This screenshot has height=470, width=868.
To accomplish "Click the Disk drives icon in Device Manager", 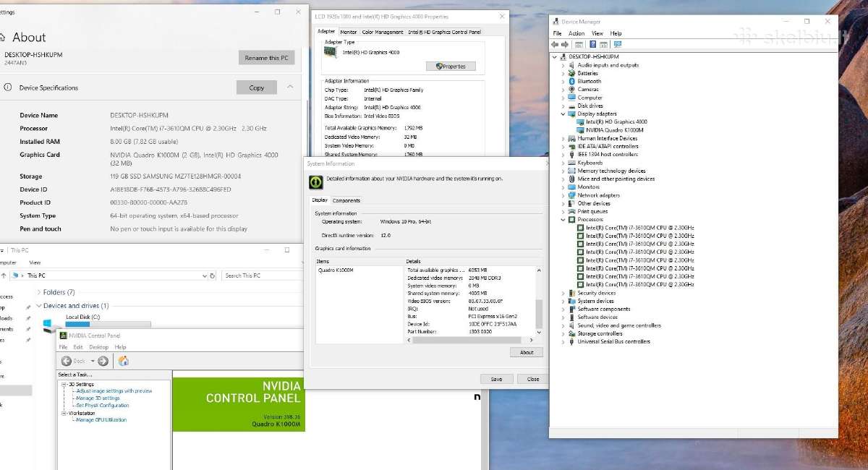I will point(571,106).
